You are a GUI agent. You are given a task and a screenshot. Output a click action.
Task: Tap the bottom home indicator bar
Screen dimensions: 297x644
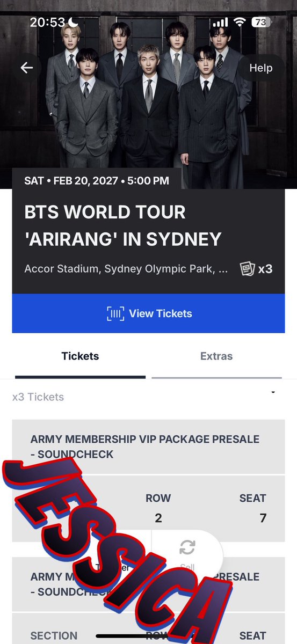(149, 636)
